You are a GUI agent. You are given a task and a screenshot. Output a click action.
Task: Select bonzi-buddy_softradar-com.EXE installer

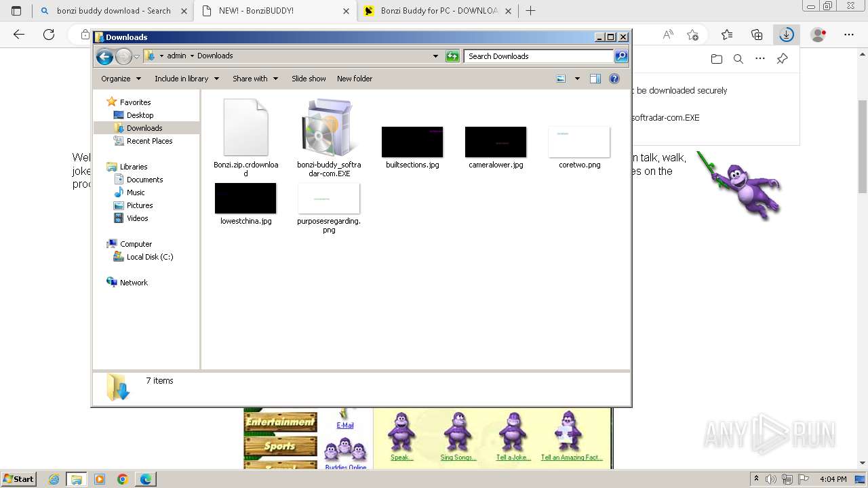click(x=329, y=138)
